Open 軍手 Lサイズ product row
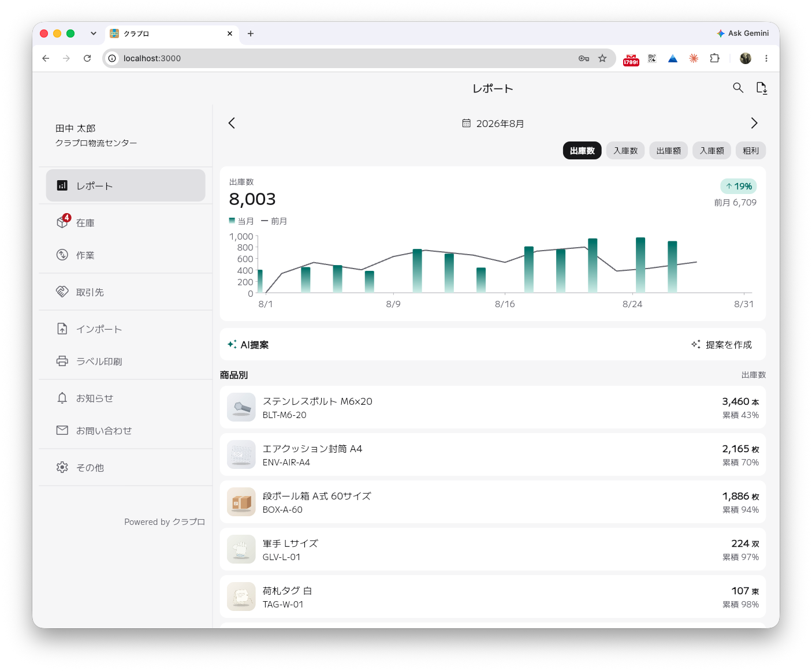The image size is (812, 671). pos(493,550)
